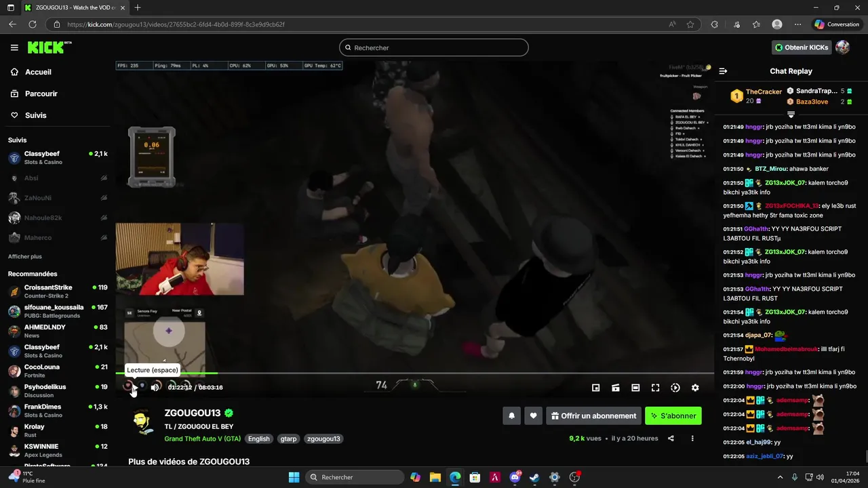The image size is (868, 488).
Task: Expand the top gifters leaderboard chevron
Action: click(x=791, y=114)
